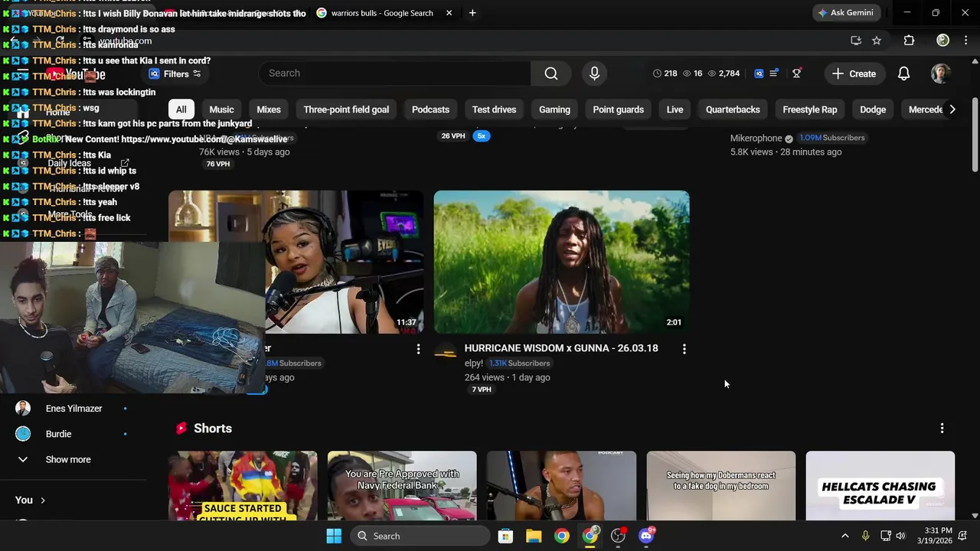Select the Test drives chip
This screenshot has height=551, width=980.
[494, 109]
